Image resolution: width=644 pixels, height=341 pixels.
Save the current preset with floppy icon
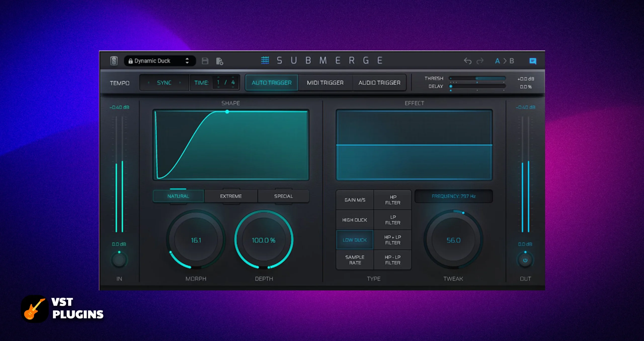[205, 61]
